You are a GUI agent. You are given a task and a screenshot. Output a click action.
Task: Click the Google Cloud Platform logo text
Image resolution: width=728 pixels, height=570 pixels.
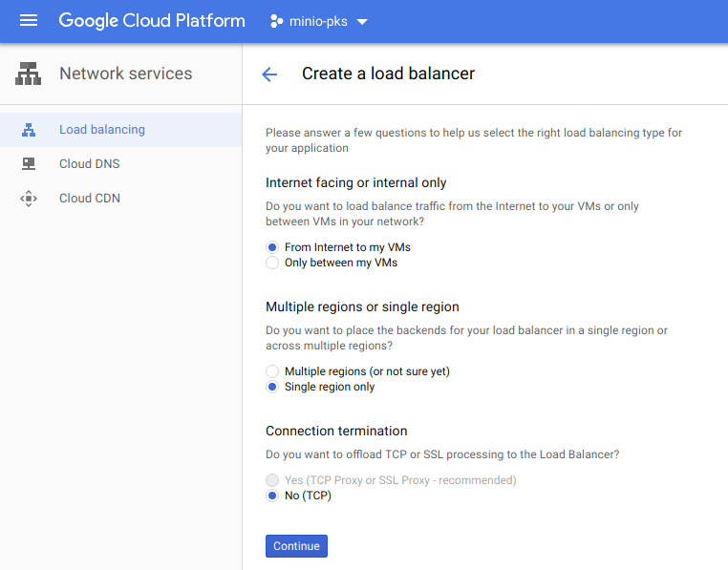click(152, 21)
